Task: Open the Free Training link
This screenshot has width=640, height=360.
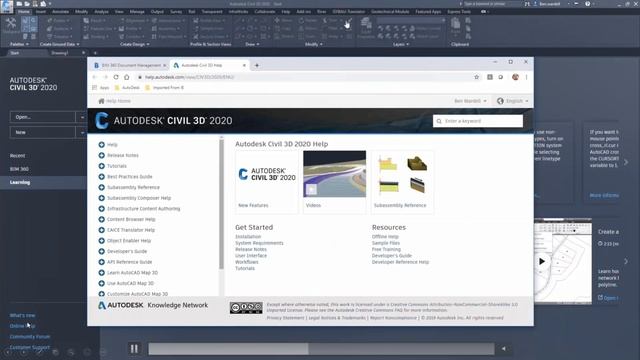Action: click(x=386, y=249)
